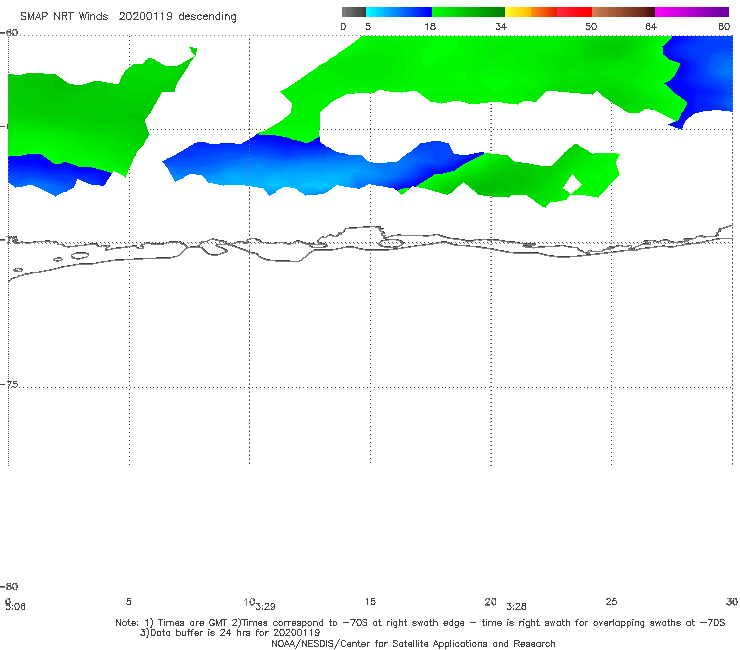This screenshot has width=740, height=650.
Task: Select the gray 0-5 color bar segment
Action: [353, 12]
